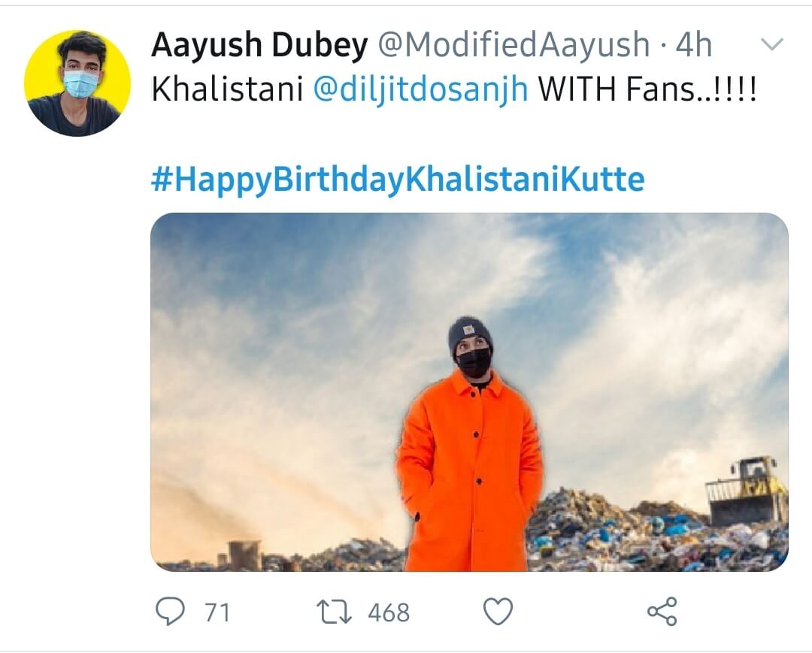Tap the share icon below the tweet
The height and width of the screenshot is (653, 812).
(662, 612)
